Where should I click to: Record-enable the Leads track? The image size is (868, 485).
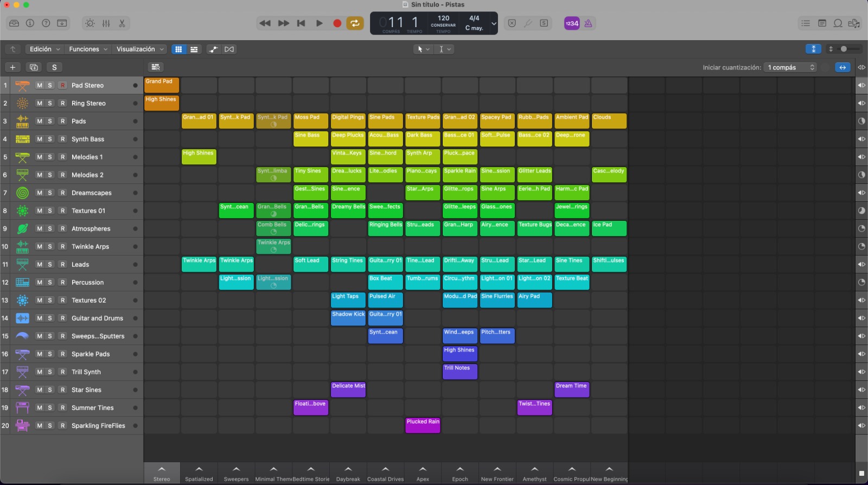62,265
